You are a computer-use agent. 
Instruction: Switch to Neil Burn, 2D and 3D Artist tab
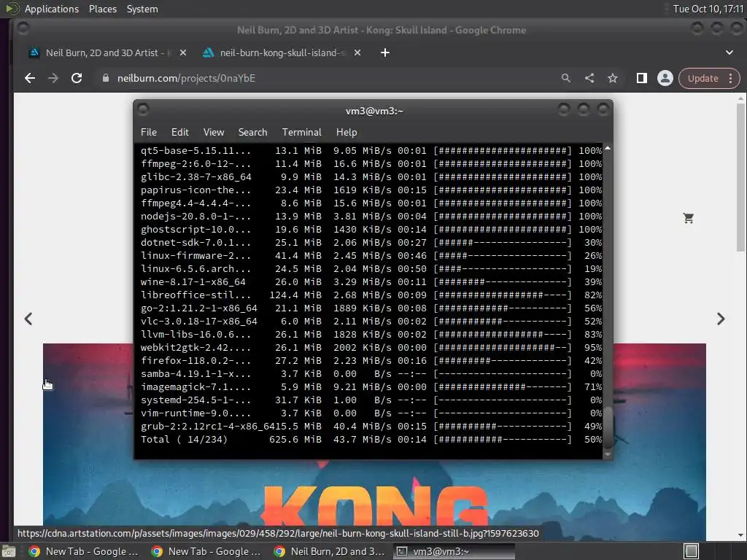107,52
